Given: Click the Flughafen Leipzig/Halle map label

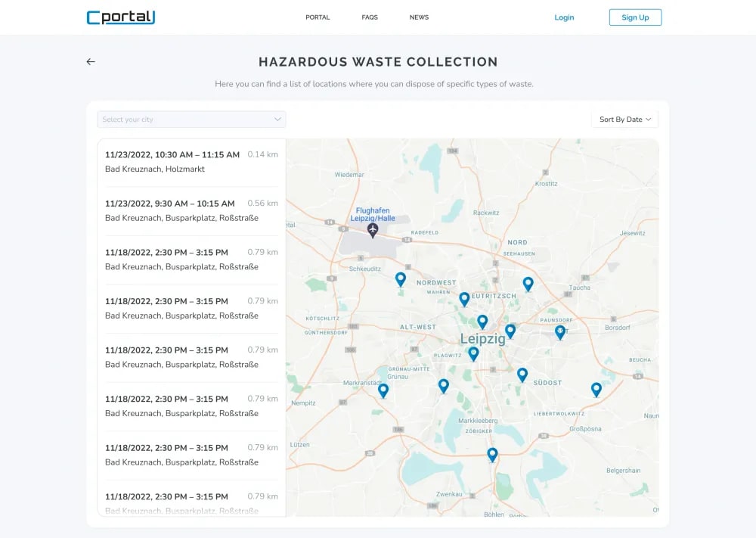Looking at the screenshot, I should click(373, 214).
